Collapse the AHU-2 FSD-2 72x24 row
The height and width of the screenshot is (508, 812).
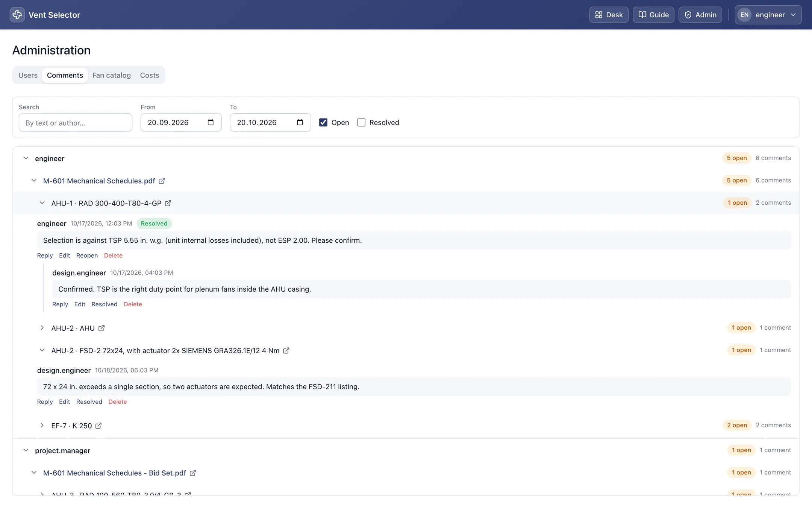[x=42, y=350]
